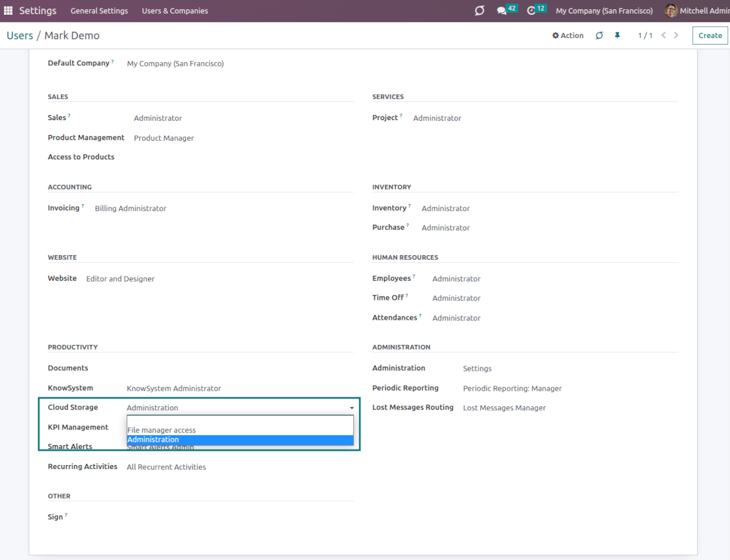
Task: Click Mitchell Admin user name
Action: tap(704, 11)
